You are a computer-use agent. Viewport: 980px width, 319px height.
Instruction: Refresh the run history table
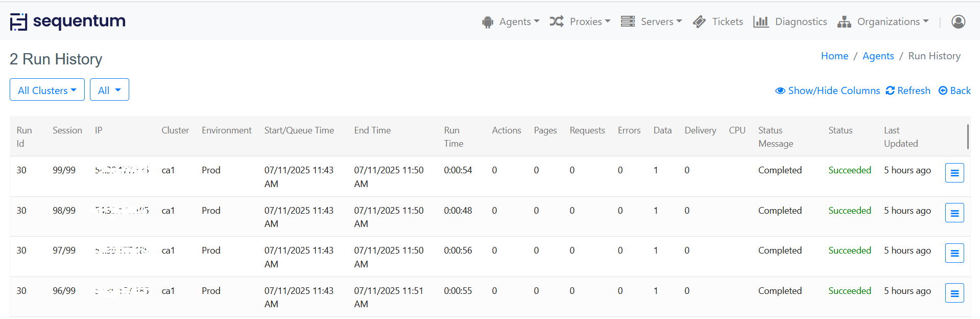[908, 90]
